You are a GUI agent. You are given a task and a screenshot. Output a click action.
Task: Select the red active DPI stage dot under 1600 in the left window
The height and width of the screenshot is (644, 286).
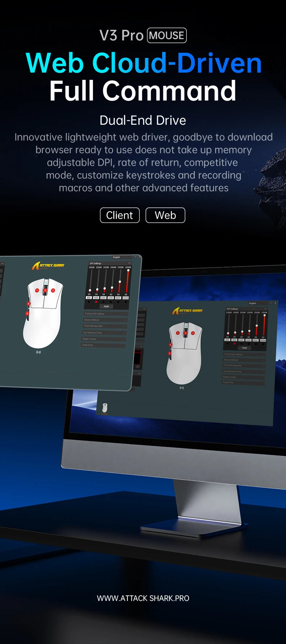click(x=96, y=302)
